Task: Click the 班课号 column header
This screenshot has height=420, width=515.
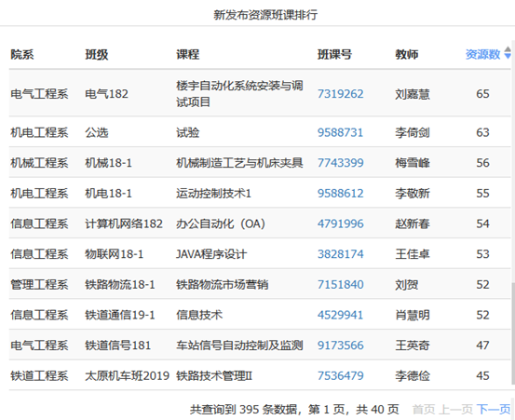Action: click(334, 54)
